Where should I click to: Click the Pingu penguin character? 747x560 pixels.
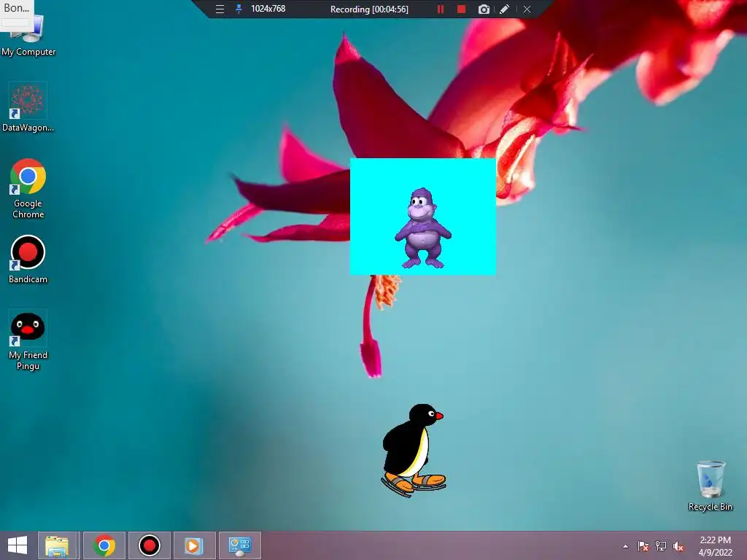point(413,451)
